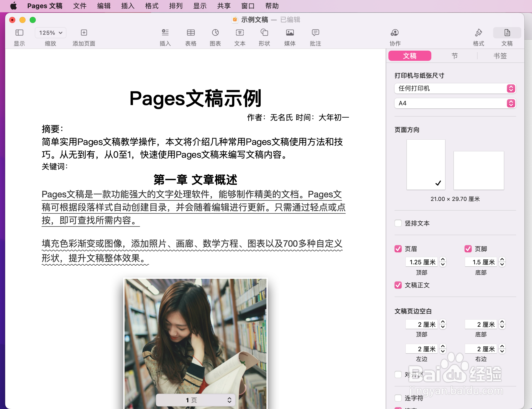The width and height of the screenshot is (532, 409).
Task: Click the stepper for margin 底部 2 厘米
Action: [x=502, y=324]
